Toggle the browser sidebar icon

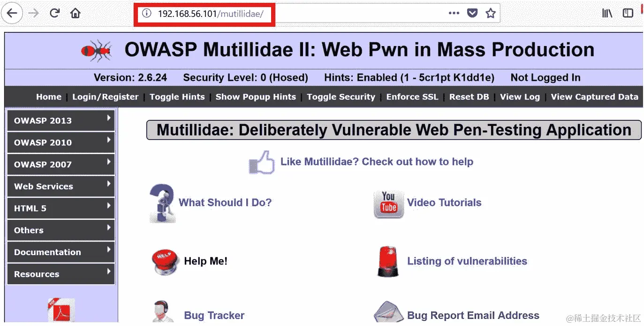click(628, 13)
